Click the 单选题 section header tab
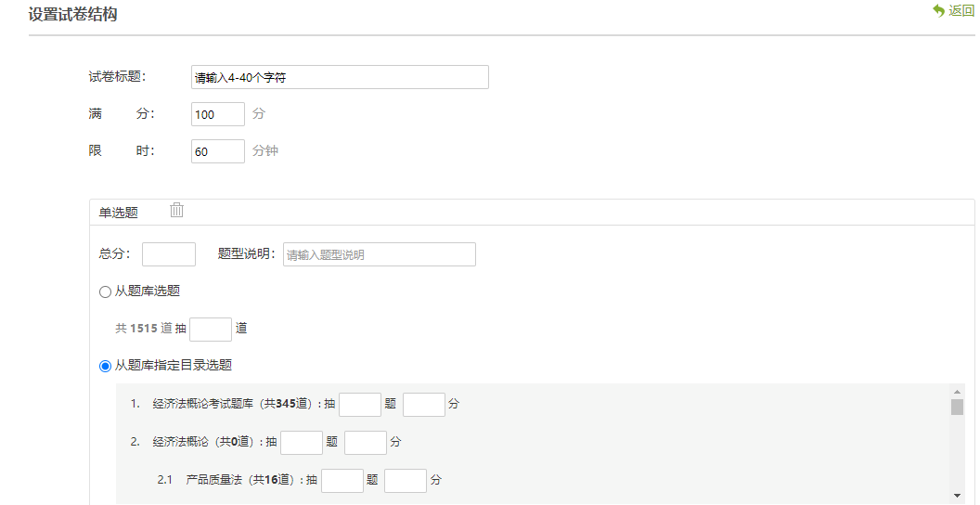Viewport: 980px width, 505px height. [x=119, y=213]
